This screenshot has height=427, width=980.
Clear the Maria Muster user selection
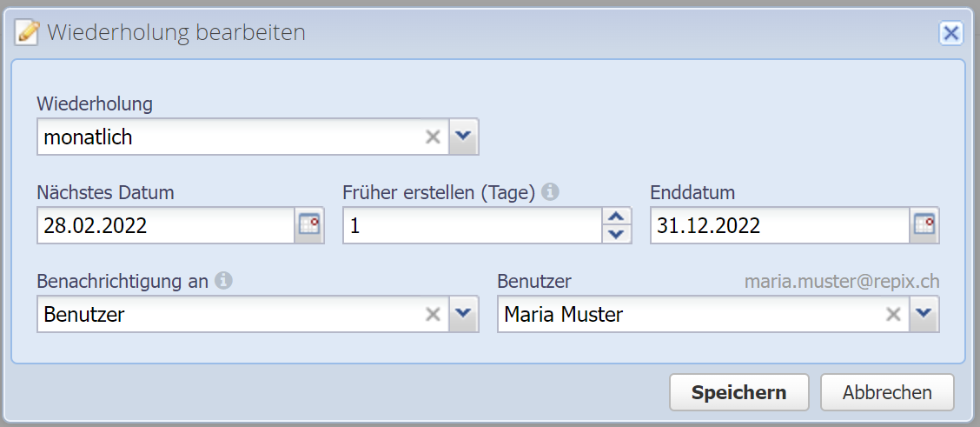[893, 314]
